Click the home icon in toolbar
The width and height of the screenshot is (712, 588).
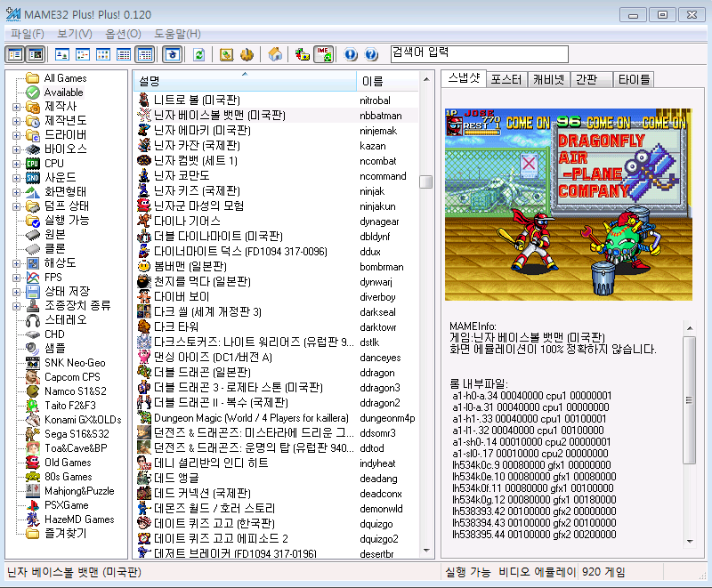click(x=275, y=55)
